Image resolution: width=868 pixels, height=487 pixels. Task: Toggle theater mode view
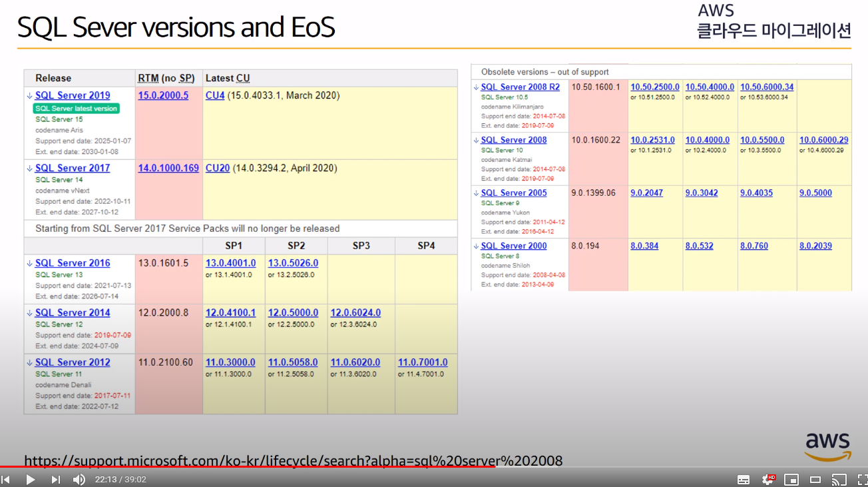point(815,480)
